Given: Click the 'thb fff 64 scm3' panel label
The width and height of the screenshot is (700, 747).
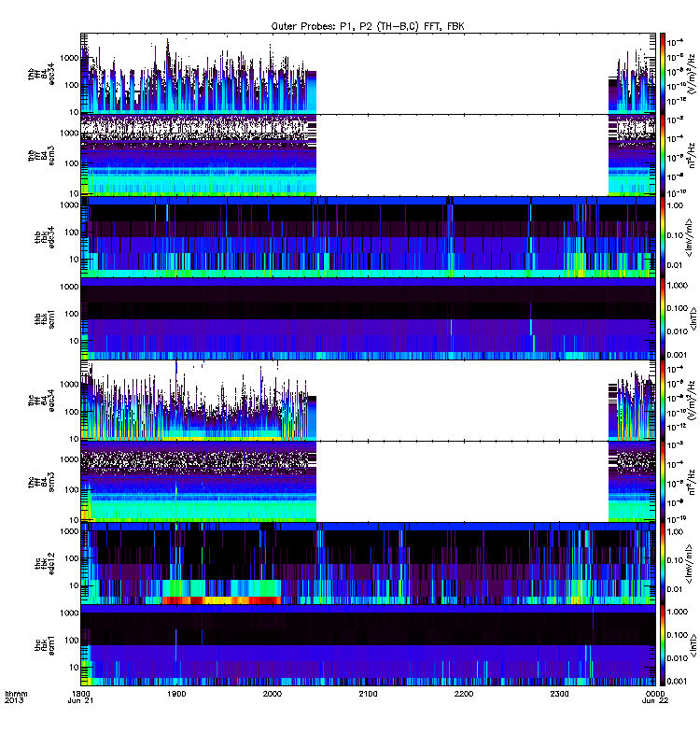Looking at the screenshot, I should pyautogui.click(x=41, y=156).
